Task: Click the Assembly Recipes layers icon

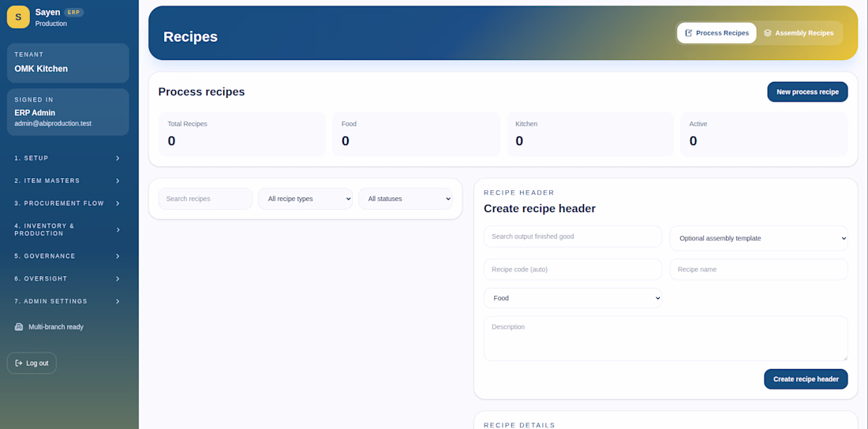Action: coord(768,33)
